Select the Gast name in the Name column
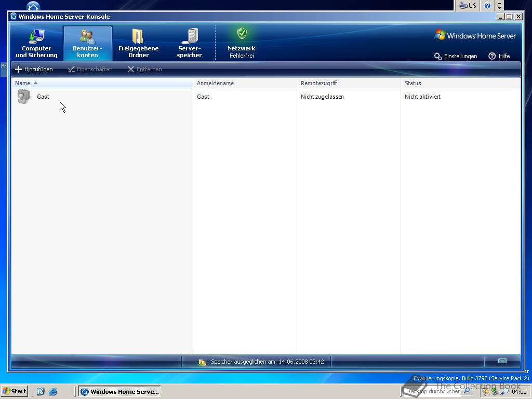The height and width of the screenshot is (399, 532). 43,97
